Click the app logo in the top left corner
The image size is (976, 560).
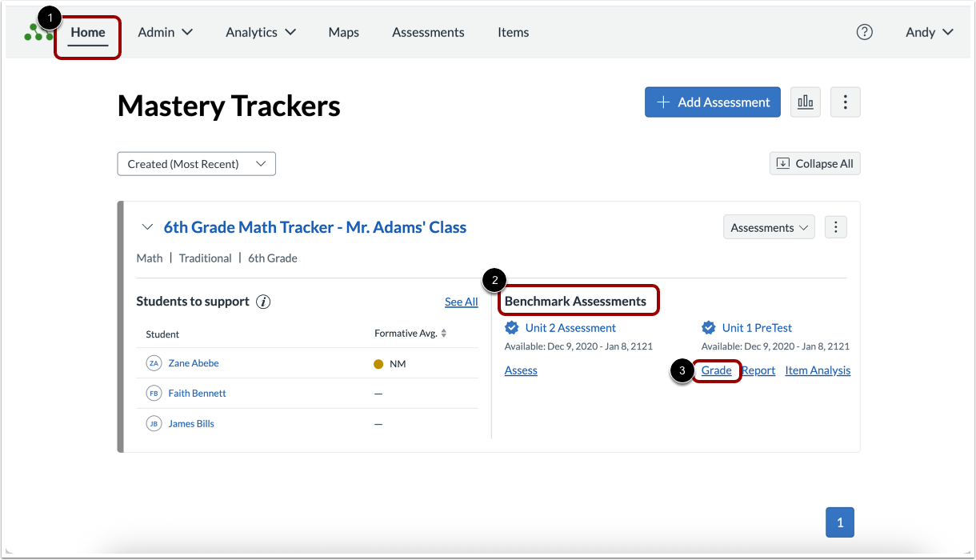[x=38, y=30]
